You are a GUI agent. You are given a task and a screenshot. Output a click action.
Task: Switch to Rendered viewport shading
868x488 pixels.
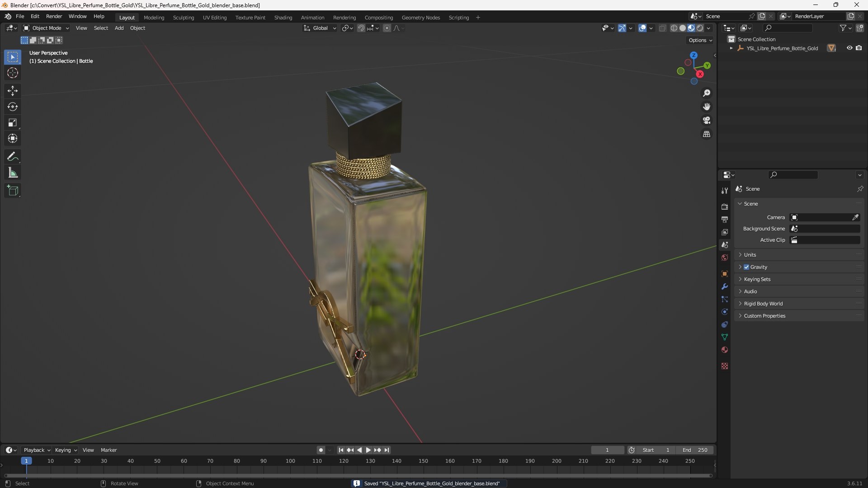tap(700, 28)
